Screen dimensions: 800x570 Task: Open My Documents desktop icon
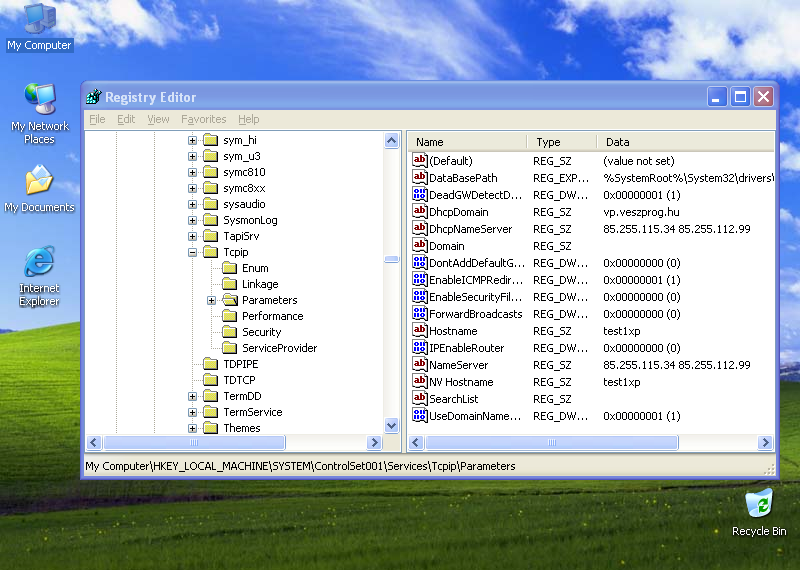[39, 188]
